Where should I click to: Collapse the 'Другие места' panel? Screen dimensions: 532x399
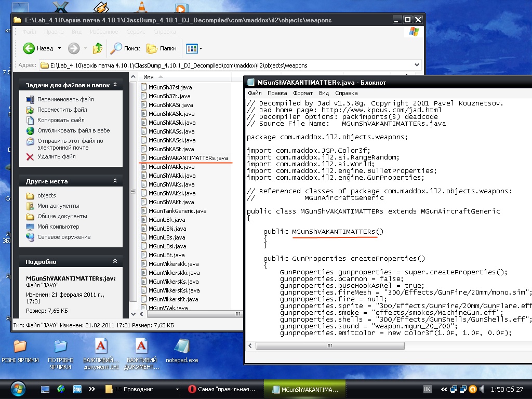coord(115,181)
